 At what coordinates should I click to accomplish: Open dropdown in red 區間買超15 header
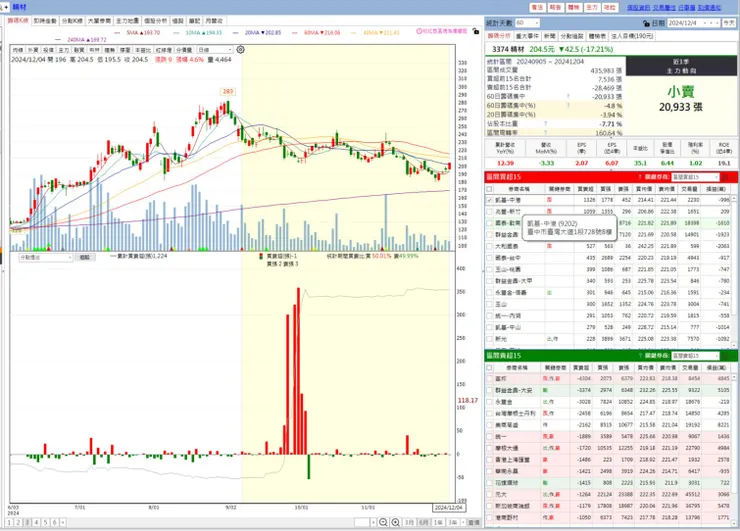click(695, 177)
